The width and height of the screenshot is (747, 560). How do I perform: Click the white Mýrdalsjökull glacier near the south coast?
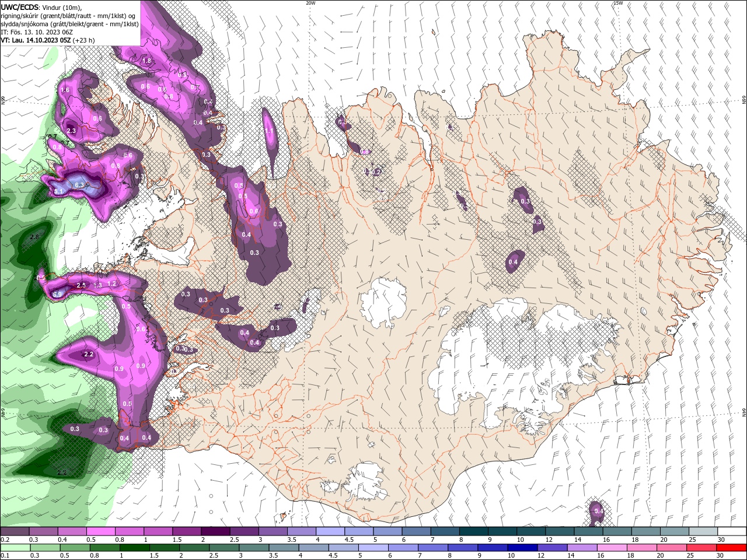point(366,481)
